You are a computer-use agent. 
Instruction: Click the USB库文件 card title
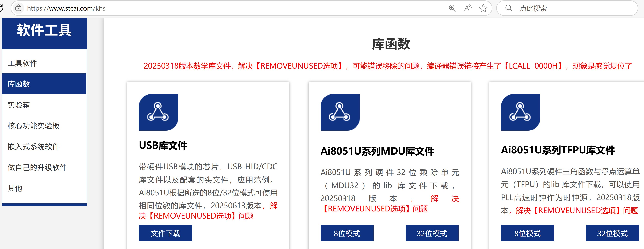coord(163,146)
